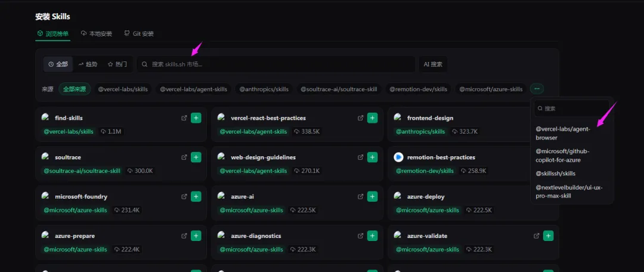Install soultrace using its plus button
The width and height of the screenshot is (644, 272).
coord(196,157)
